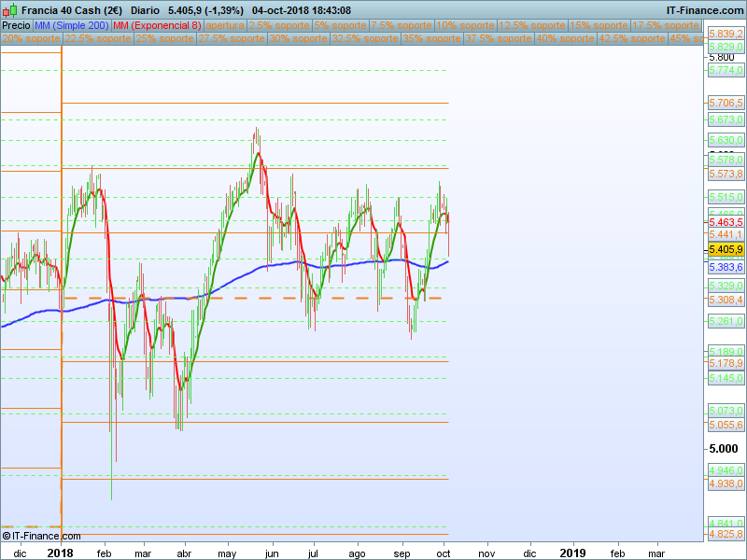Click the green 5.329,0 level label
This screenshot has width=747, height=560.
coord(726,286)
